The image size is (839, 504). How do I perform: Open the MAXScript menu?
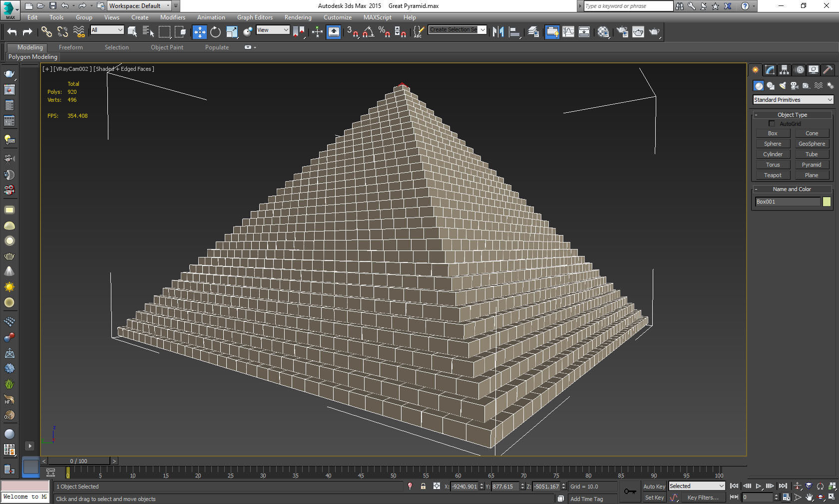[378, 17]
